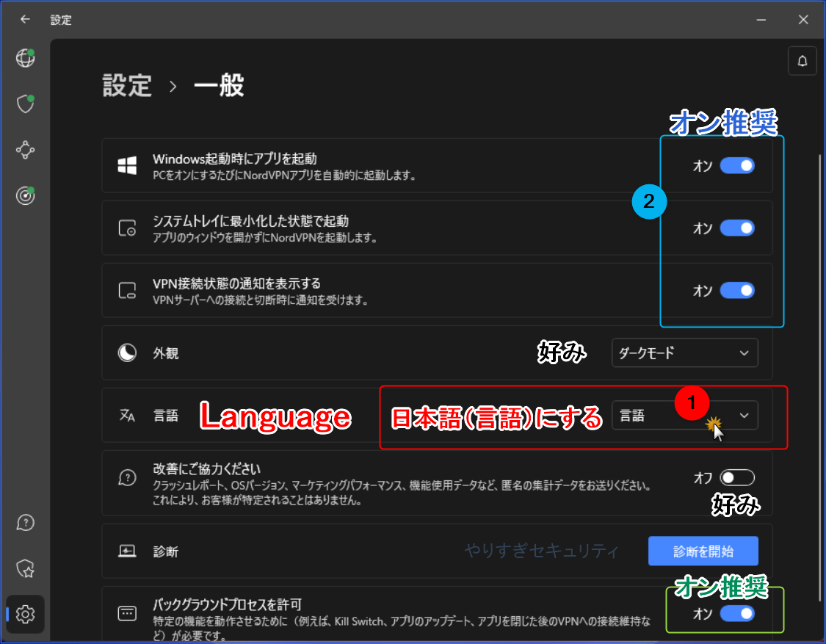Click the 一般 breadcrumb heading

click(219, 85)
